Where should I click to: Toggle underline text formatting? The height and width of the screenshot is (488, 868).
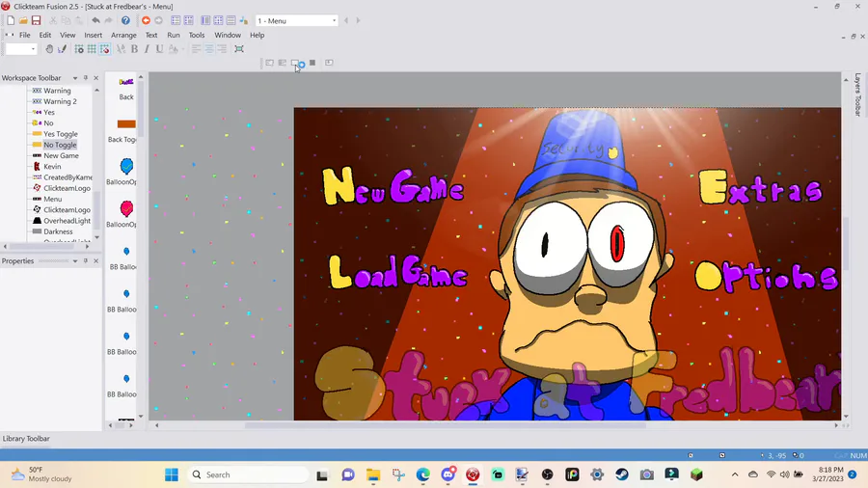pos(159,48)
